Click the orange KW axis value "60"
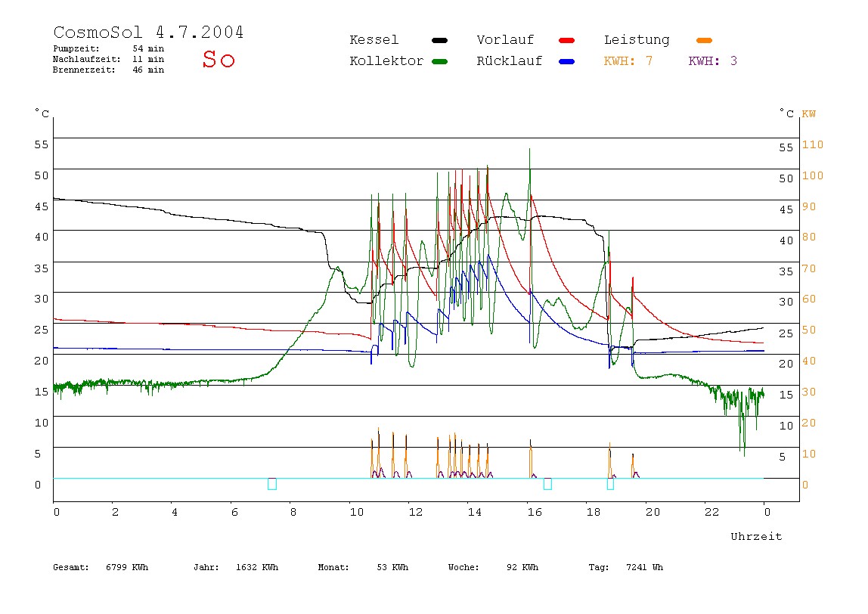Image resolution: width=868 pixels, height=614 pixels. [809, 299]
